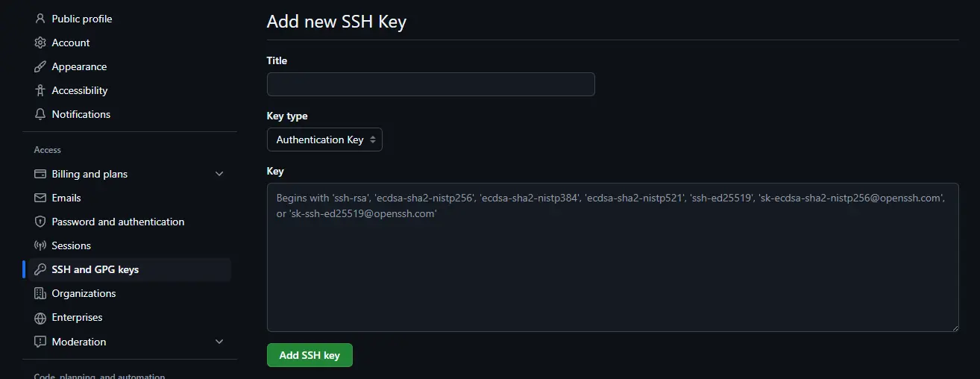Viewport: 980px width, 379px height.
Task: Click the Account gear icon
Action: (x=40, y=43)
